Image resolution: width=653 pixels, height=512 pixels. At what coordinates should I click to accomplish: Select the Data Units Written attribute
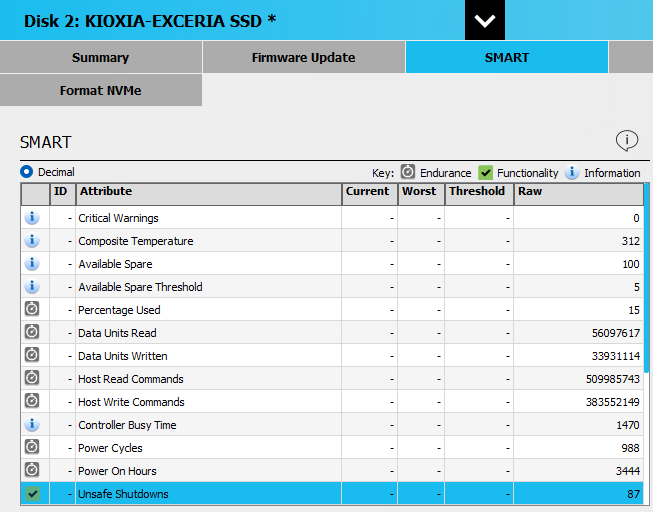coord(123,356)
